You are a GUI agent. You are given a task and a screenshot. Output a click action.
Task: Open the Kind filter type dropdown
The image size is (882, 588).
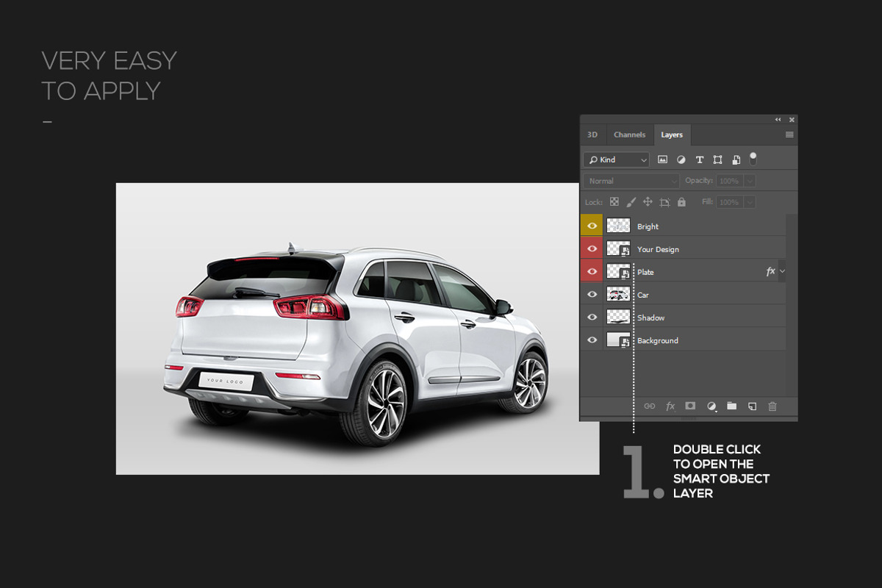(x=616, y=159)
